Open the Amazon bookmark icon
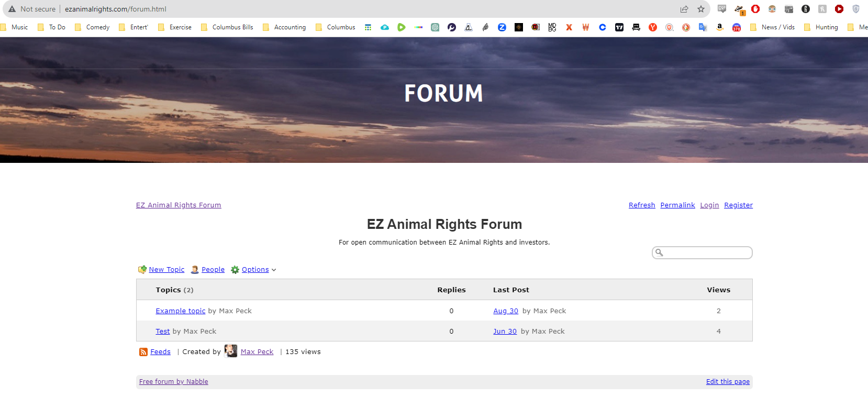 click(x=720, y=27)
